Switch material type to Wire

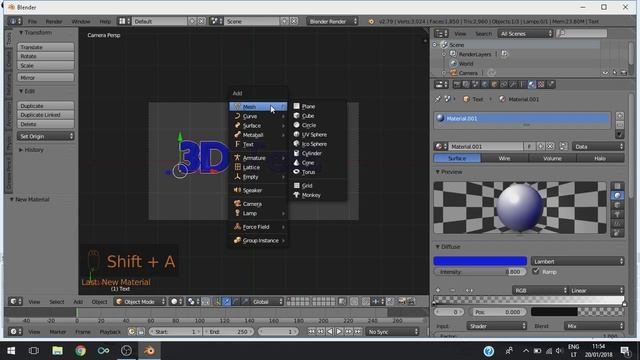pos(504,158)
